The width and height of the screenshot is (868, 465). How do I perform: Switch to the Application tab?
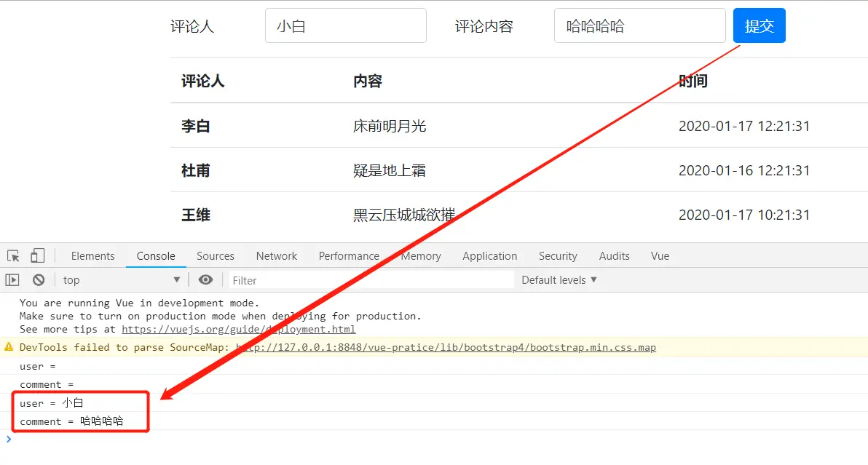490,256
